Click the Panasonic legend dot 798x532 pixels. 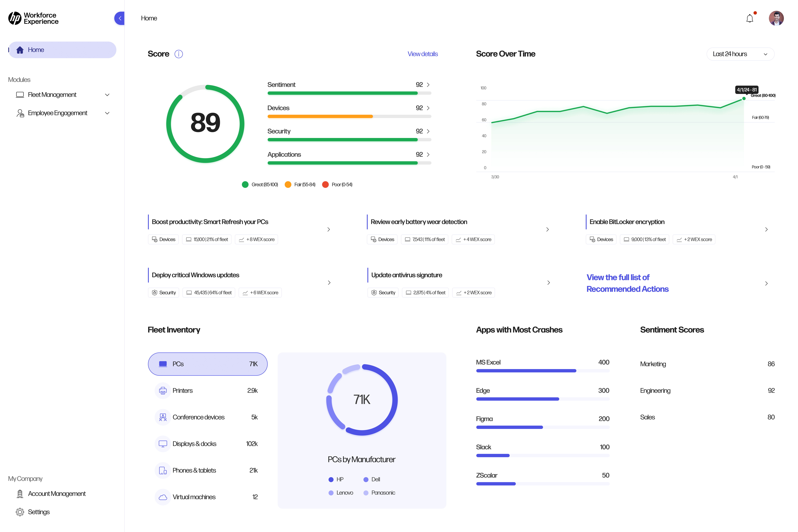click(366, 493)
